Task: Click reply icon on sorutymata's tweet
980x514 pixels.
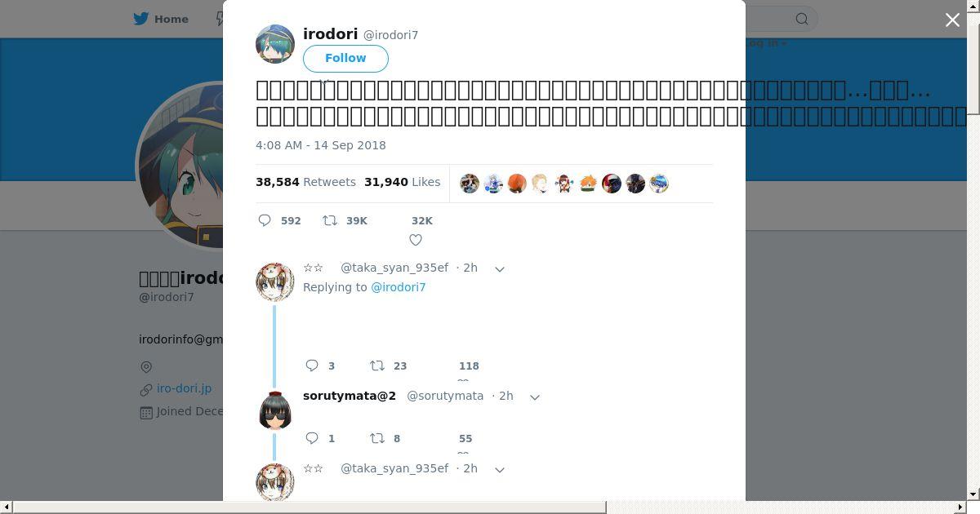Action: [312, 438]
